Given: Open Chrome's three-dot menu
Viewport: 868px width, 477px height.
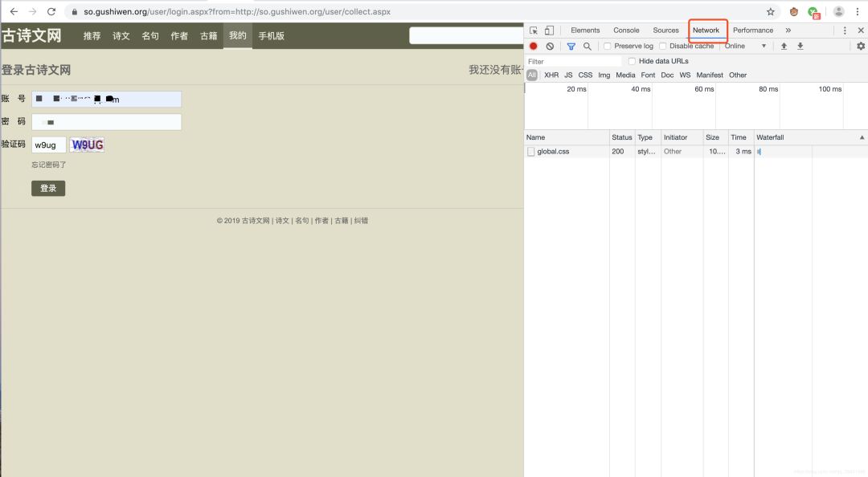Looking at the screenshot, I should coord(858,11).
